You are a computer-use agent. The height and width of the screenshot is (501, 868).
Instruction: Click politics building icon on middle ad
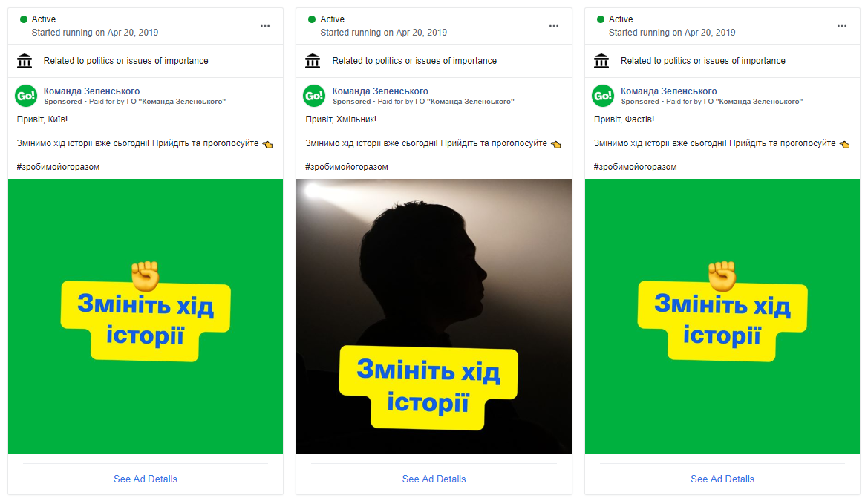(313, 61)
